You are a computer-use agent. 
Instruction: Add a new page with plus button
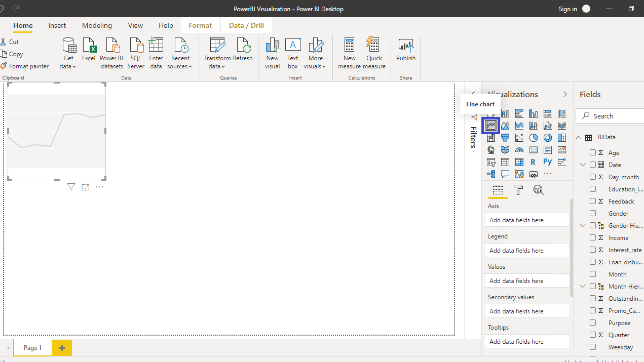[62, 348]
